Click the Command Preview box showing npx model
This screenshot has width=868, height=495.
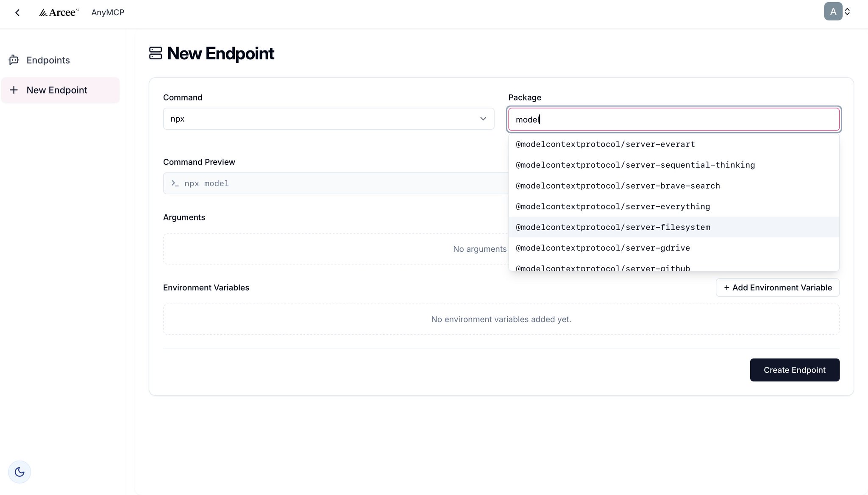[x=336, y=184]
